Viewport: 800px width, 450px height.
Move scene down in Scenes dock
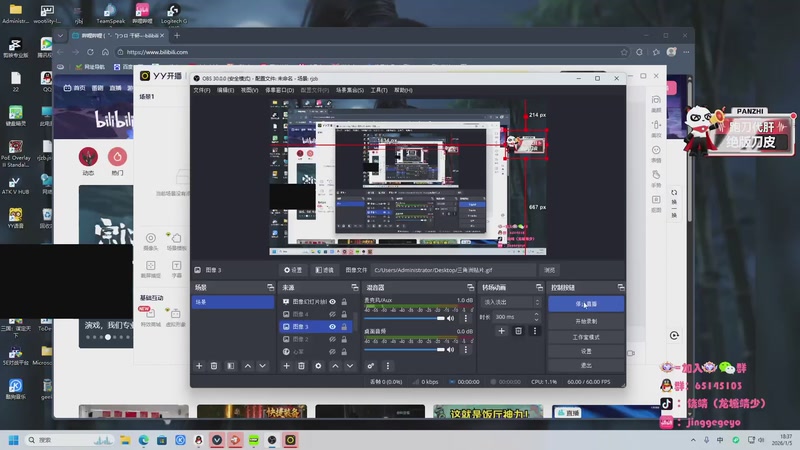pyautogui.click(x=262, y=366)
